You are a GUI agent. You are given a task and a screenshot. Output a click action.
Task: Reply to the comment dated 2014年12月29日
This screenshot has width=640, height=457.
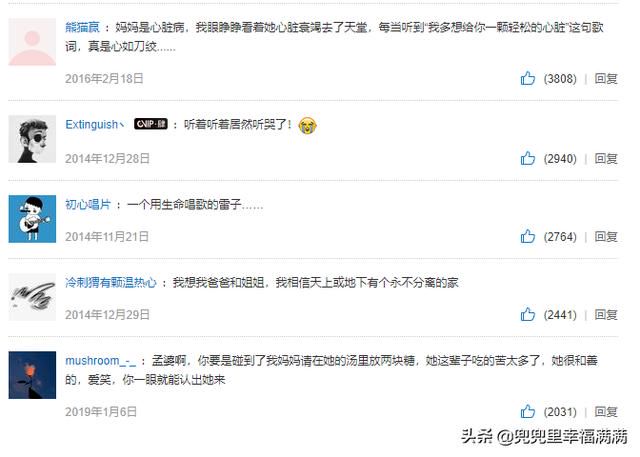[x=606, y=315]
